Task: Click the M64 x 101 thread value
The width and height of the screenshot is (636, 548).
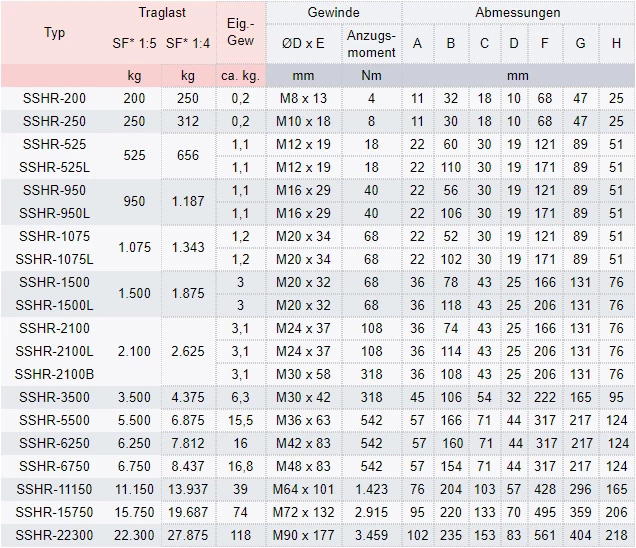Action: [303, 489]
